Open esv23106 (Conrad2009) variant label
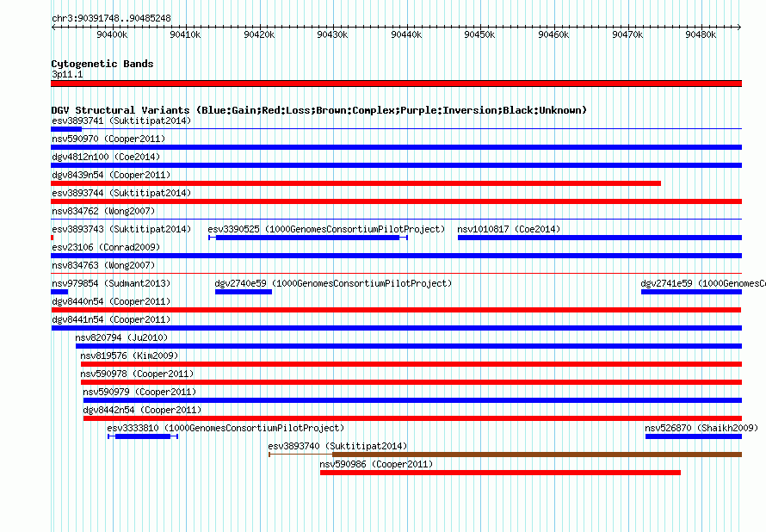The height and width of the screenshot is (532, 766). tap(106, 247)
